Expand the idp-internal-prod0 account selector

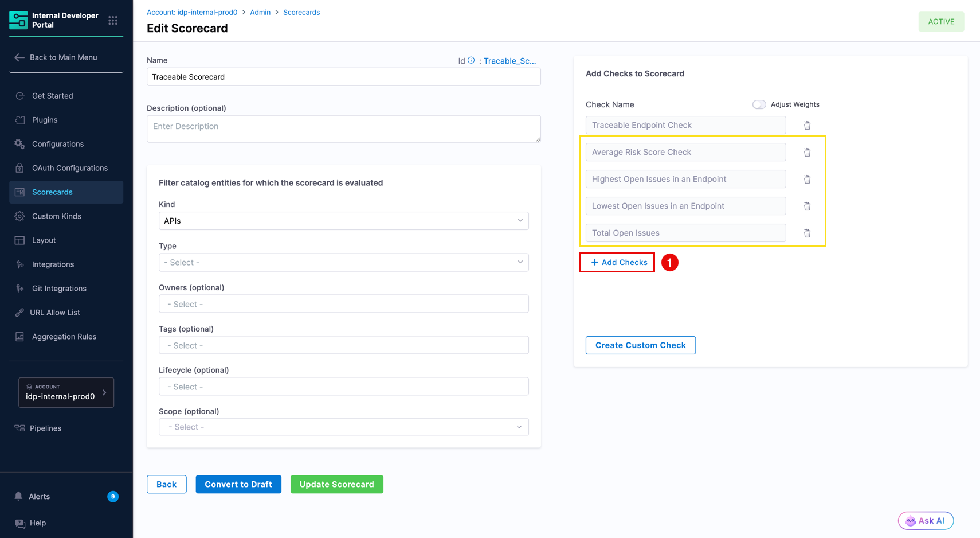[x=66, y=392]
